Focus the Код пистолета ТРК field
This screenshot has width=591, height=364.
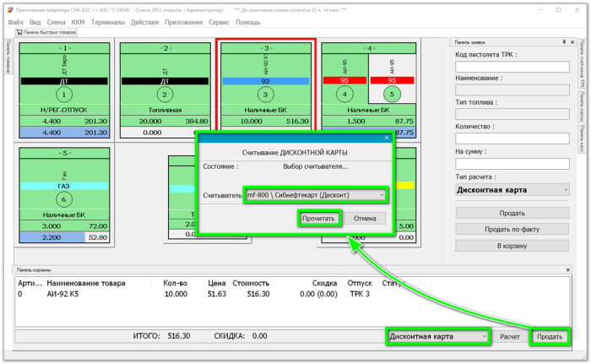tap(512, 67)
